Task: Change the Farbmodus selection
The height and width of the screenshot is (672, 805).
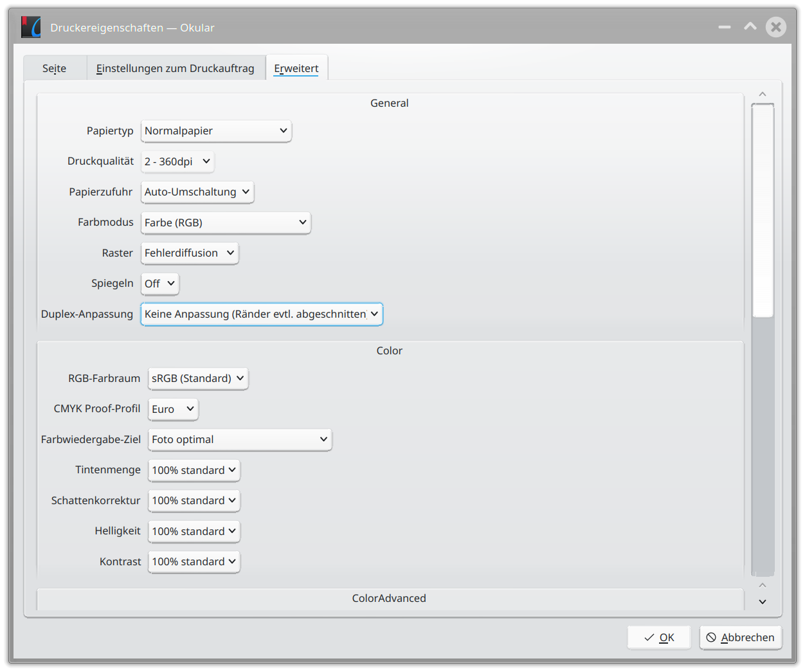Action: [x=226, y=222]
